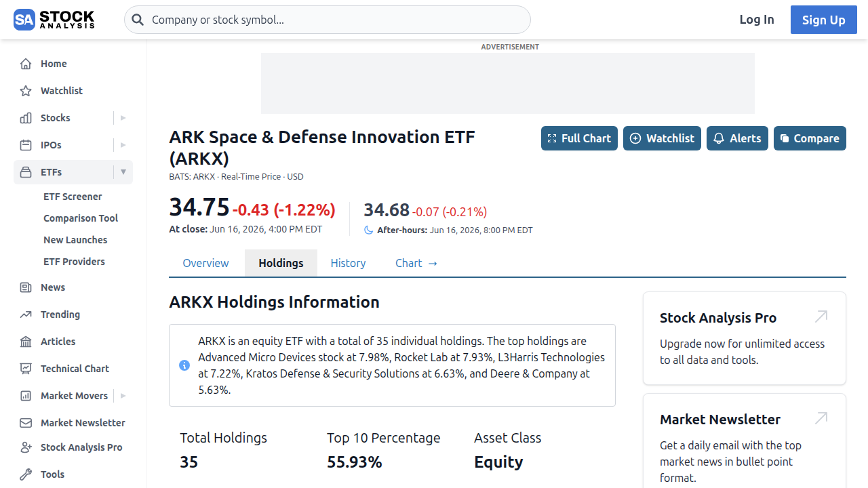
Task: Click the Alerts button
Action: 737,138
